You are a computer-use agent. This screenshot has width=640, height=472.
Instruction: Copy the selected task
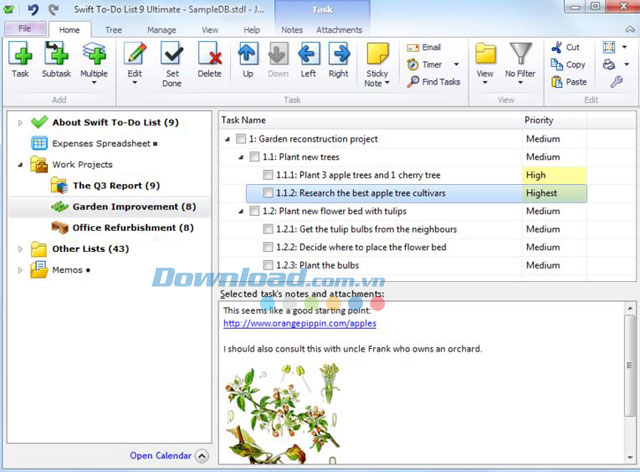(568, 65)
